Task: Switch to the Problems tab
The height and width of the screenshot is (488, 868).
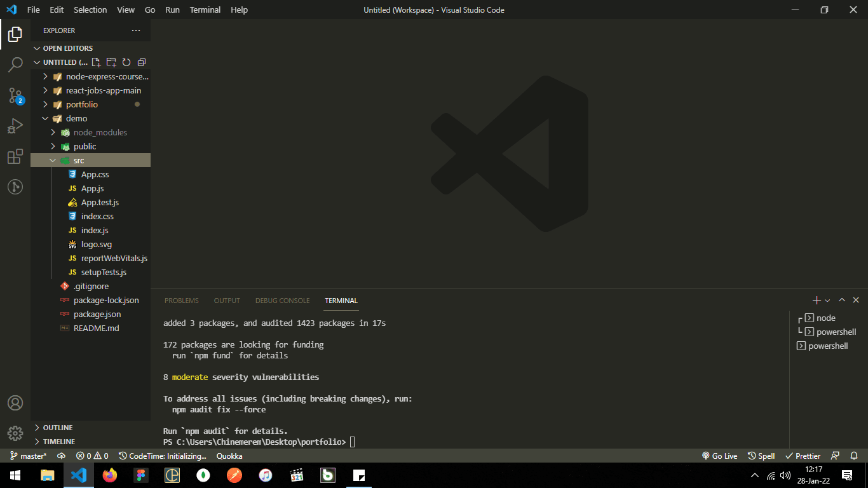Action: click(x=181, y=301)
